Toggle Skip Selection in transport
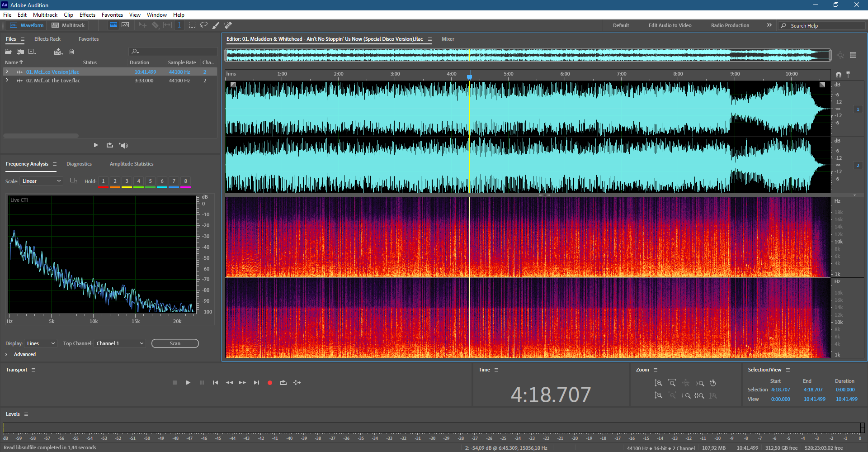The image size is (868, 452). (x=297, y=383)
